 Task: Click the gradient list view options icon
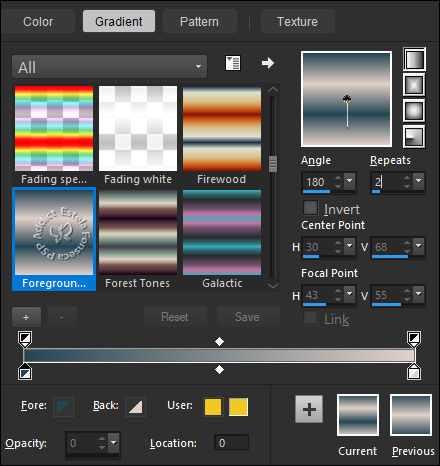pos(233,63)
